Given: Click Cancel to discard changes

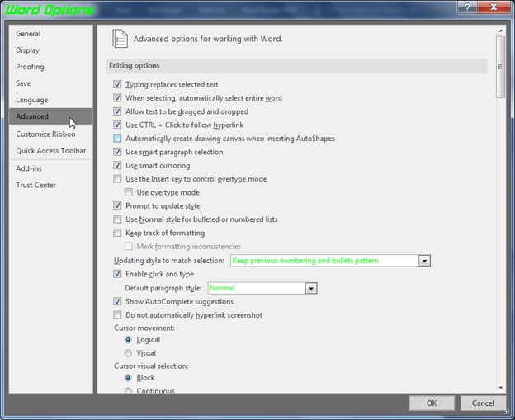Looking at the screenshot, I should click(x=483, y=403).
